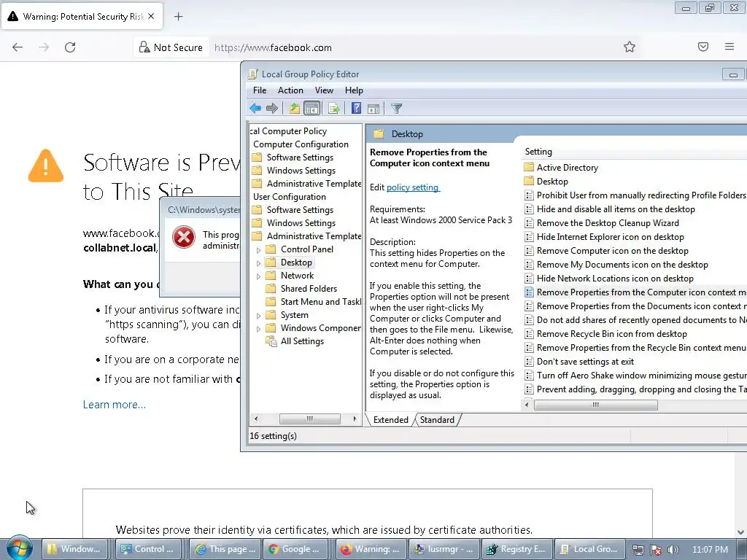Open the Help menu

[354, 90]
